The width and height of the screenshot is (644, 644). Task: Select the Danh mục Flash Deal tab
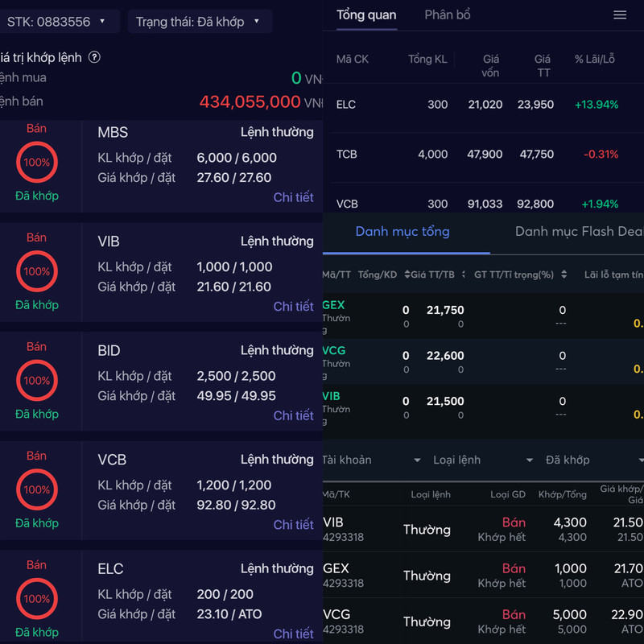(579, 232)
